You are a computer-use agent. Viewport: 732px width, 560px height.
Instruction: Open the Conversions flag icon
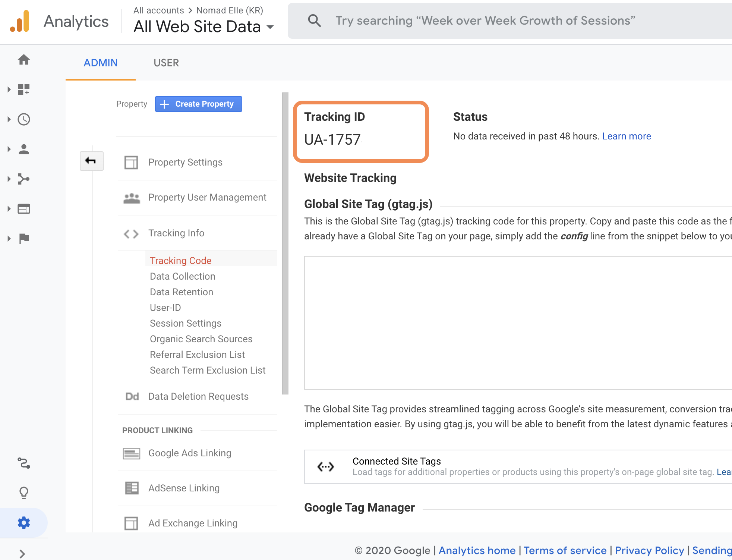tap(24, 239)
